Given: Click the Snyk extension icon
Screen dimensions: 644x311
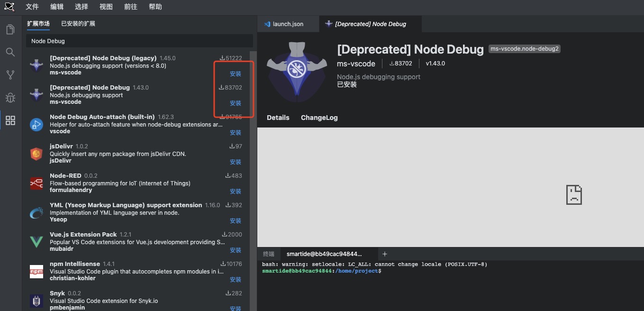Looking at the screenshot, I should click(x=36, y=301).
